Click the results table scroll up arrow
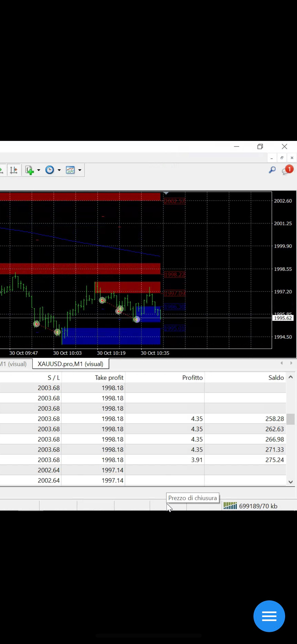297x644 pixels. coord(291,377)
